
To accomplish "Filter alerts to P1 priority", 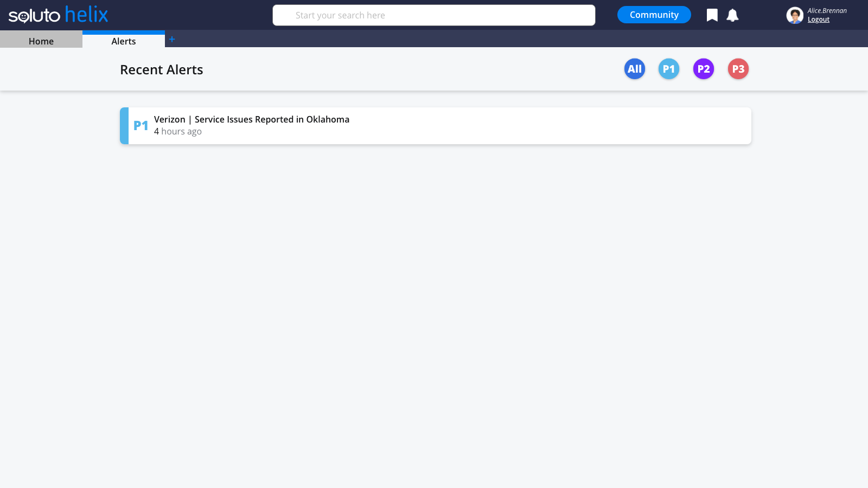I will pos(669,69).
